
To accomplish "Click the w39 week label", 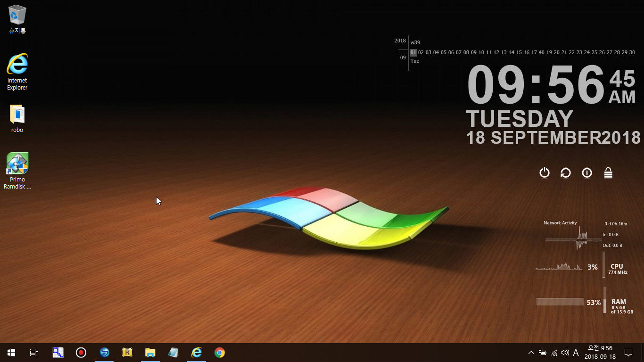I will pos(415,42).
